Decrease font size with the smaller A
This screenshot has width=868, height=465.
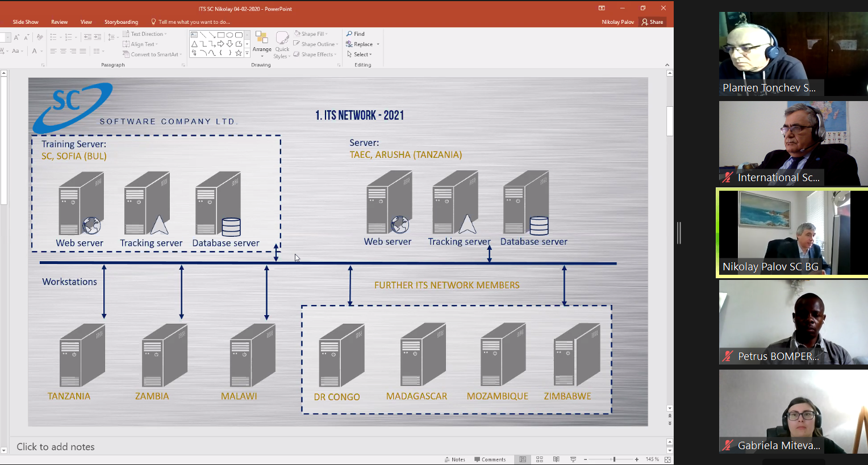26,37
